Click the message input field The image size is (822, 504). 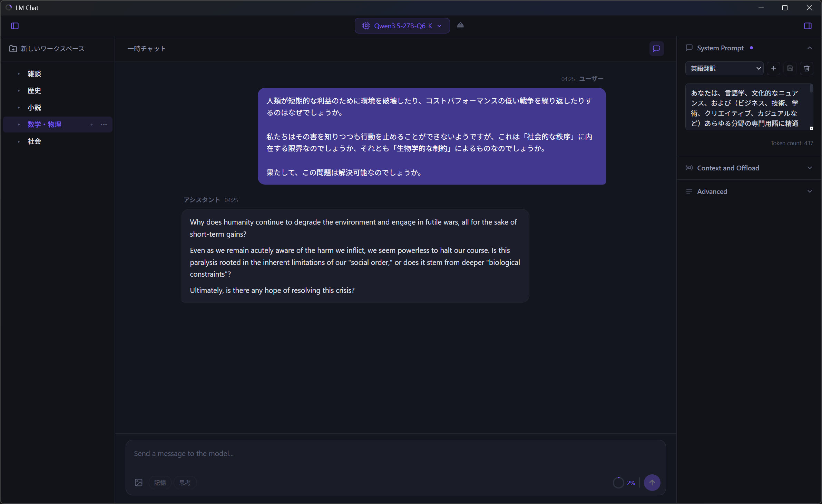click(x=395, y=454)
